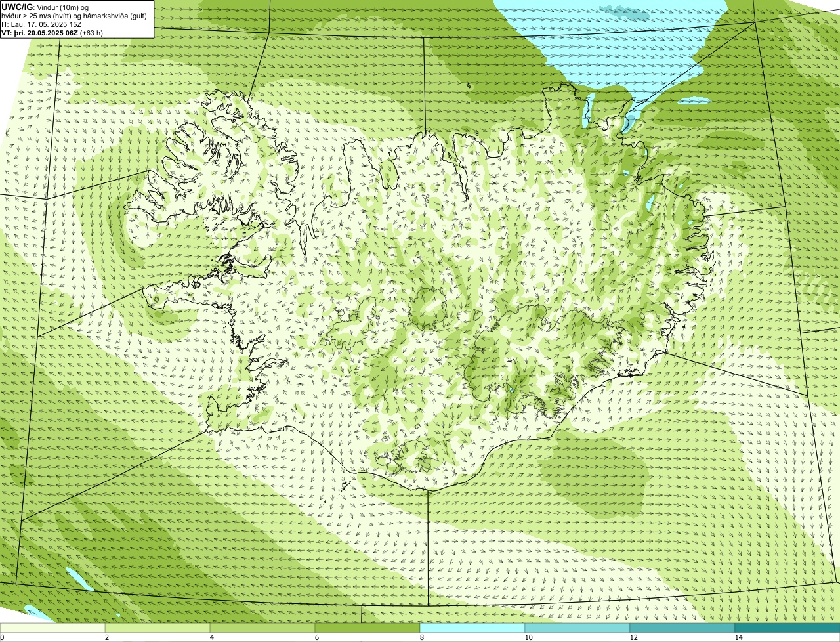Click the '12' scale label
Screen dimensions: 840x642
633,637
